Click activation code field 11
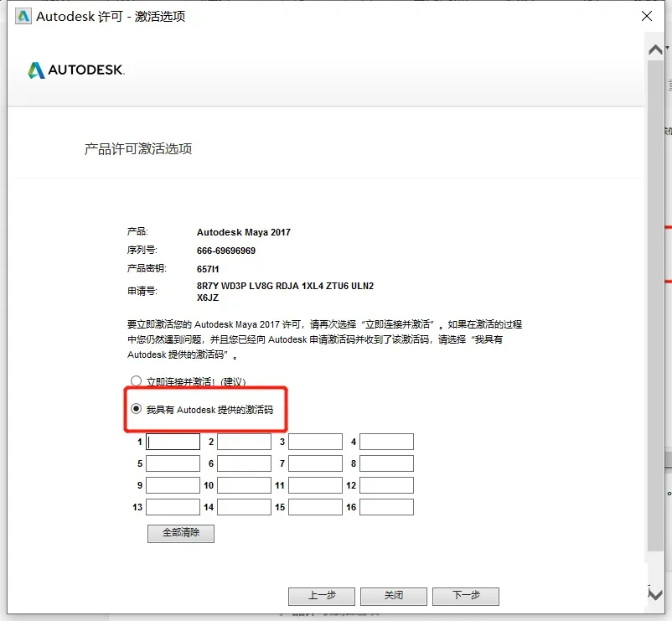Screen dimensions: 672x621 [x=315, y=485]
